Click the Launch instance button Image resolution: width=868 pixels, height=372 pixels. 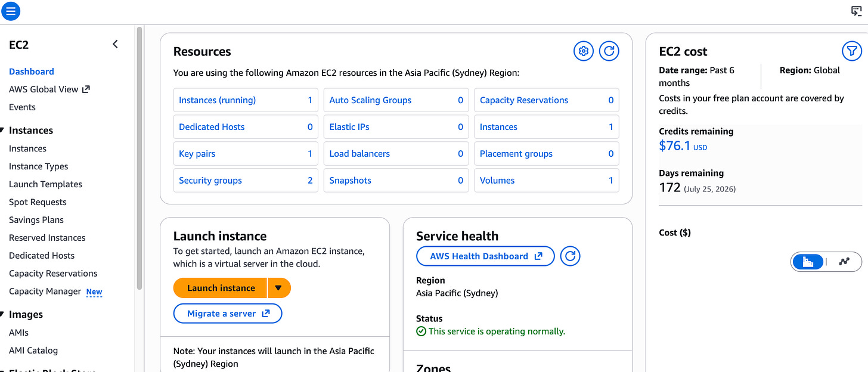(x=220, y=287)
